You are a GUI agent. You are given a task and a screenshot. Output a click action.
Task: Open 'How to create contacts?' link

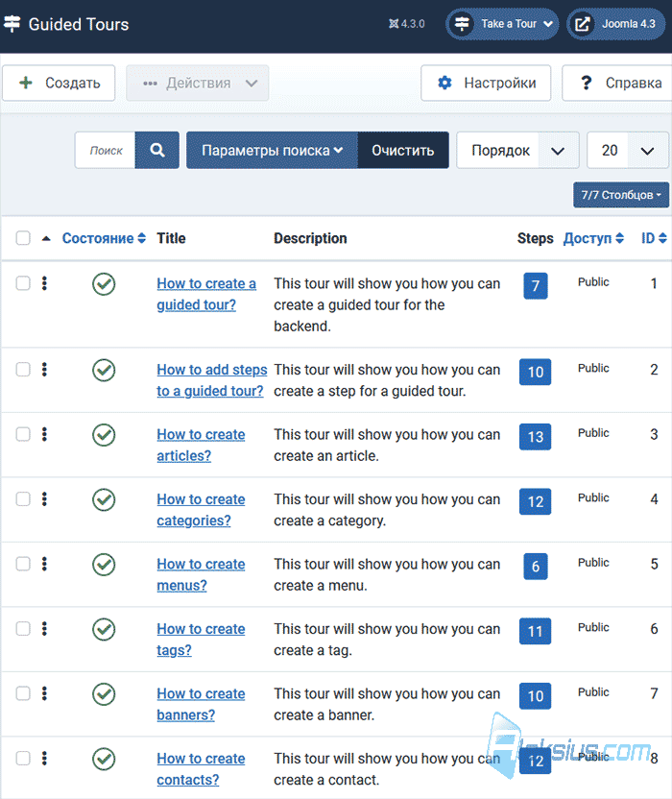pos(201,769)
